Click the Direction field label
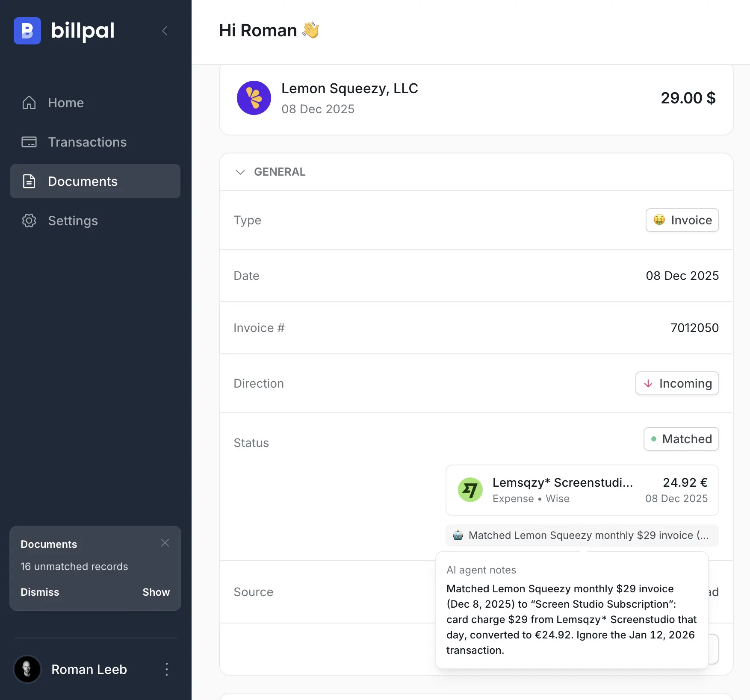Image resolution: width=750 pixels, height=700 pixels. (259, 383)
